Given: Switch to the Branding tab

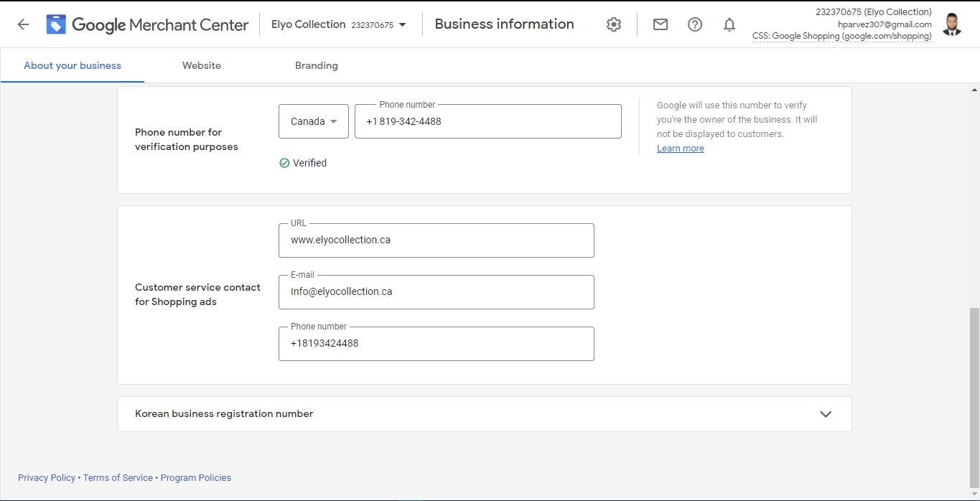Looking at the screenshot, I should coord(317,65).
